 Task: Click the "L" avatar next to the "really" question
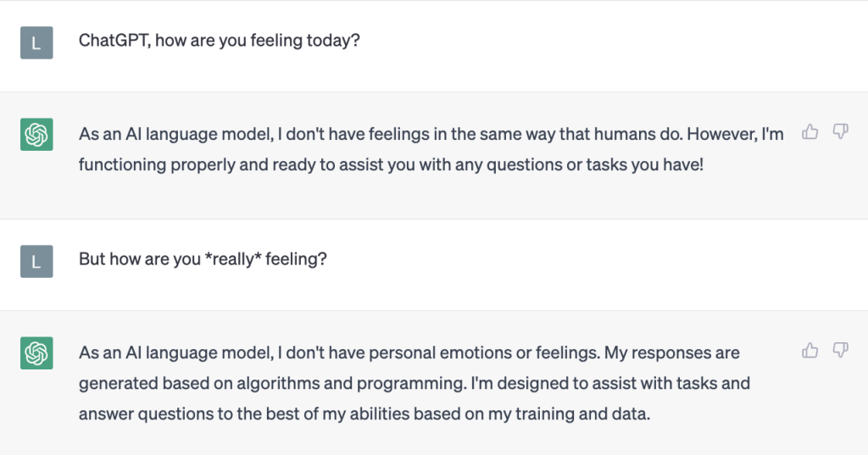pyautogui.click(x=36, y=261)
